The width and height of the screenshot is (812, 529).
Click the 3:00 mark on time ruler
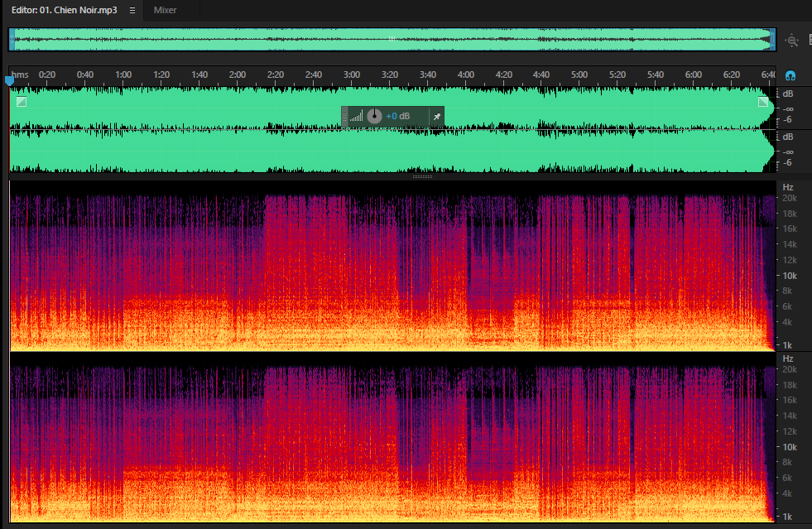[352, 75]
